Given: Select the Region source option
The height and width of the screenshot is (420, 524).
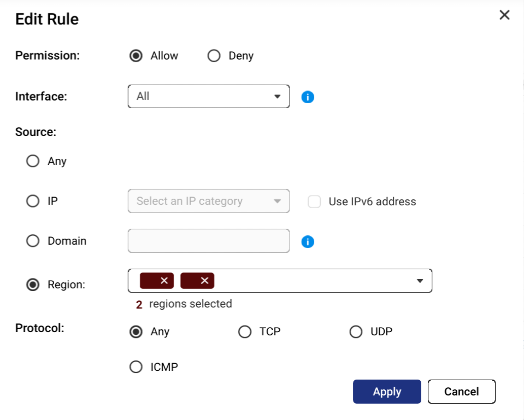Looking at the screenshot, I should click(33, 285).
